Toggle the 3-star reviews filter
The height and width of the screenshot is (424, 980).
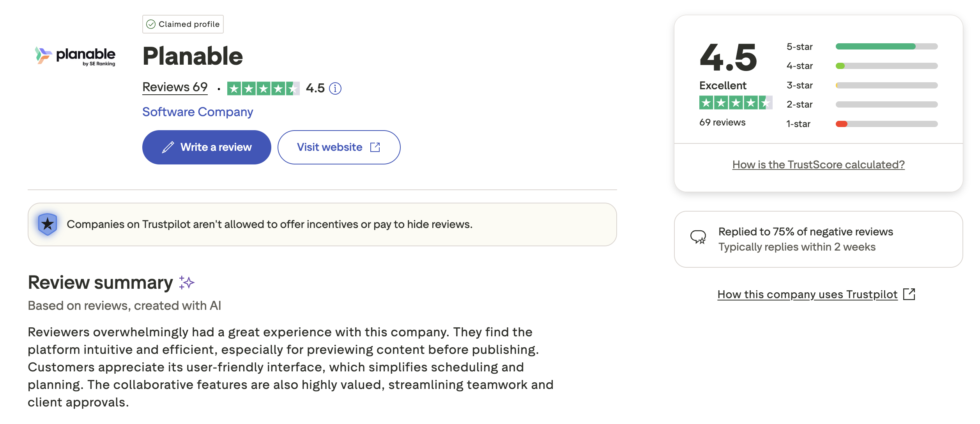click(838, 85)
